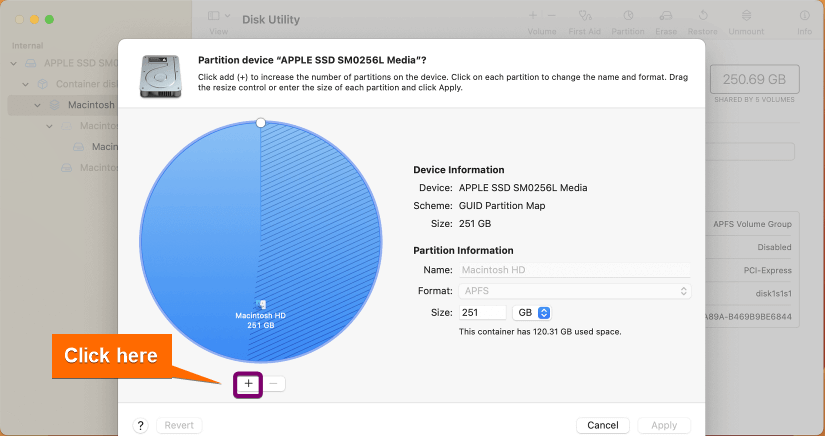Click the Apply button
825x436 pixels.
(664, 425)
